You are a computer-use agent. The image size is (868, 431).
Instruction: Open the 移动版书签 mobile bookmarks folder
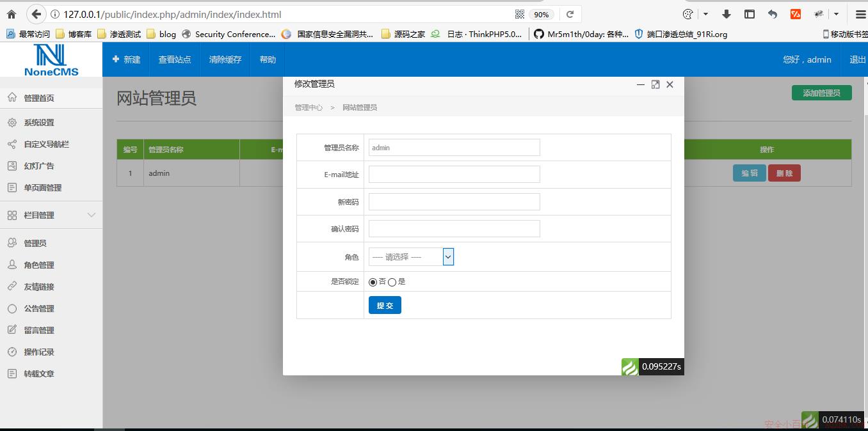(845, 34)
